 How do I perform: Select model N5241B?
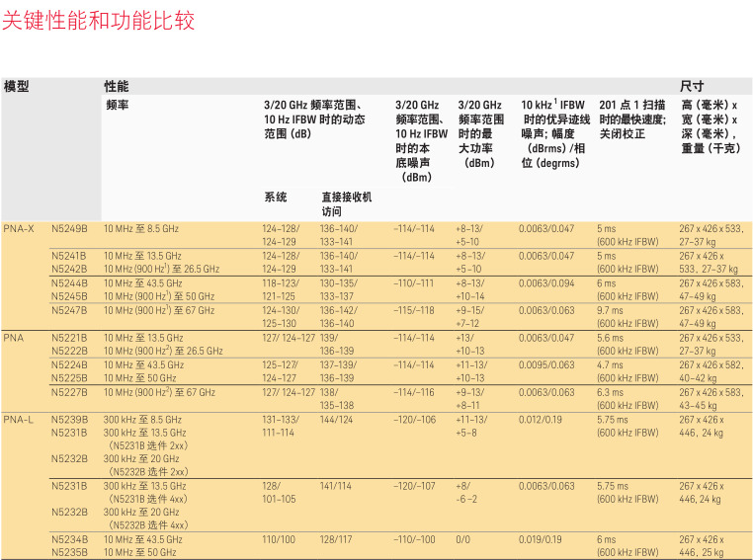(x=69, y=256)
